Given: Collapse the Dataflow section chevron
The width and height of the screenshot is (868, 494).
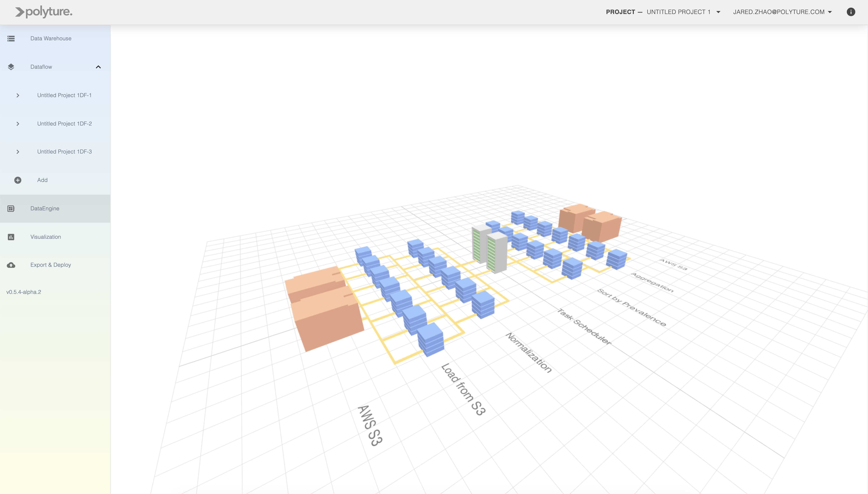Looking at the screenshot, I should 98,67.
